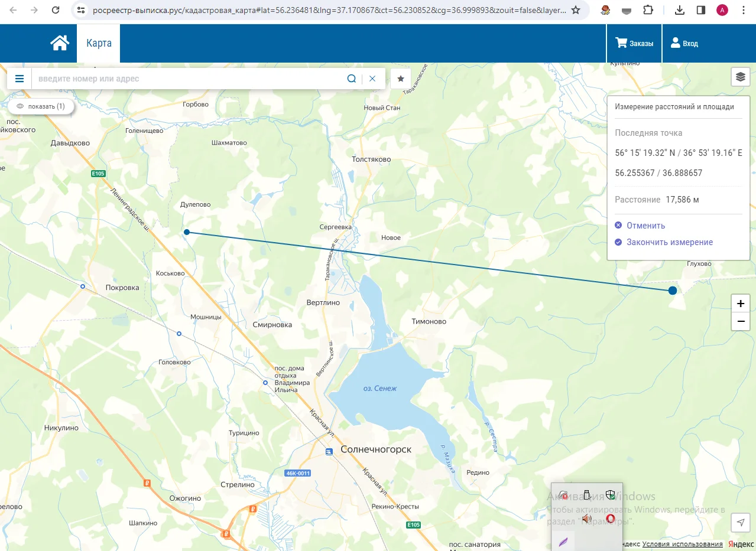Open map layers switcher
This screenshot has height=551, width=756.
tap(741, 77)
